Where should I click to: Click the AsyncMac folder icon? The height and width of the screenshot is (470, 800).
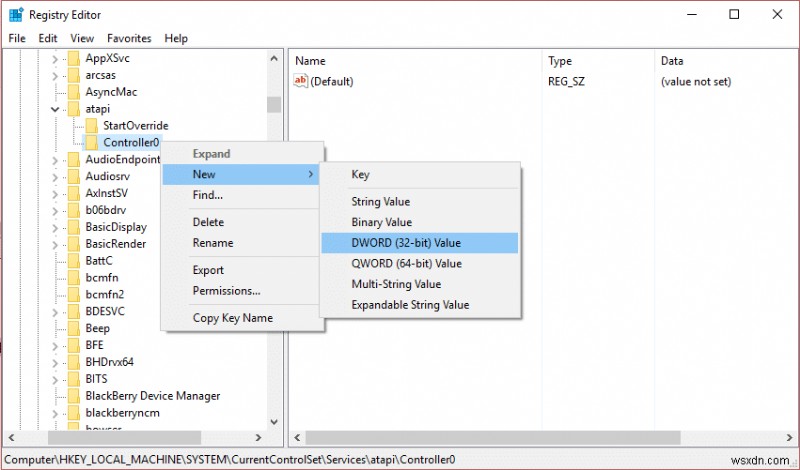click(x=74, y=92)
